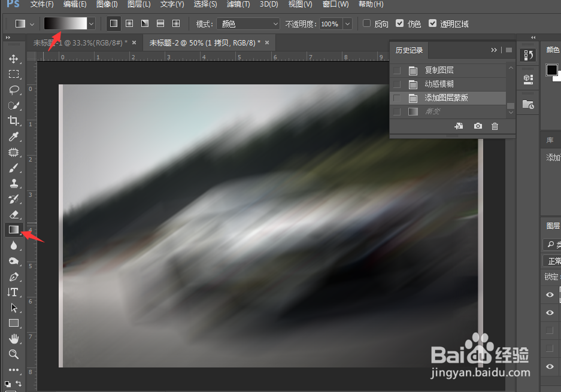Toggle visibility eye of the bottom layer
Screen dimensions: 561x392
[550, 367]
